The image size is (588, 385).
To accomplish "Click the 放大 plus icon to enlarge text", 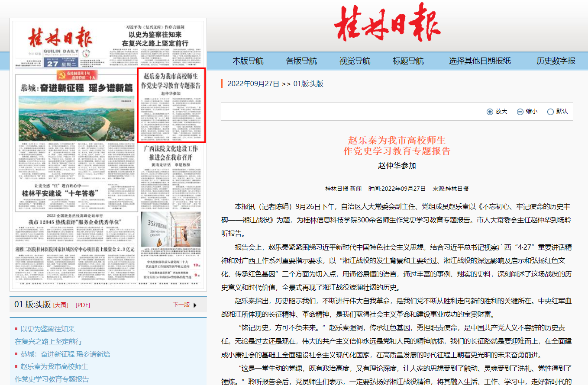I will pyautogui.click(x=490, y=112).
